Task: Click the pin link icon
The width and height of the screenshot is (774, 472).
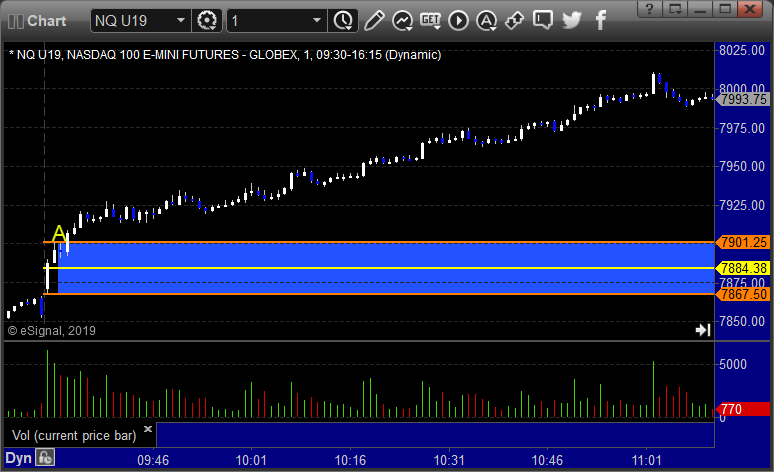Action: tap(515, 21)
